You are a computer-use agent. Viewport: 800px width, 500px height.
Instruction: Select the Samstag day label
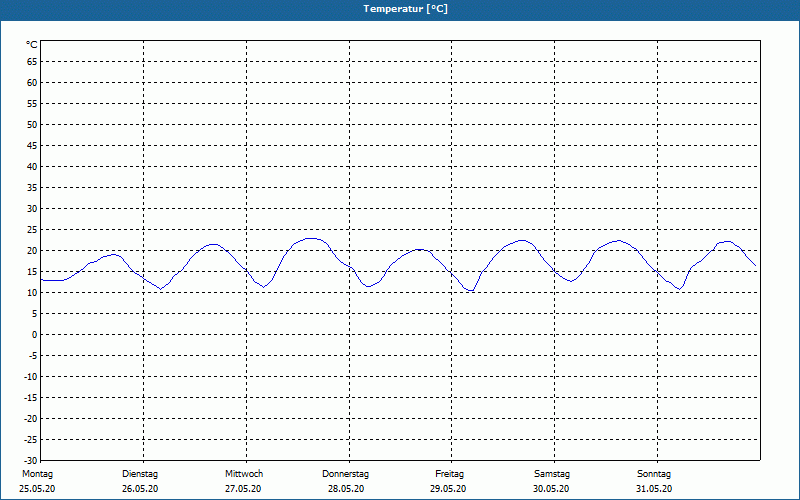pos(552,473)
